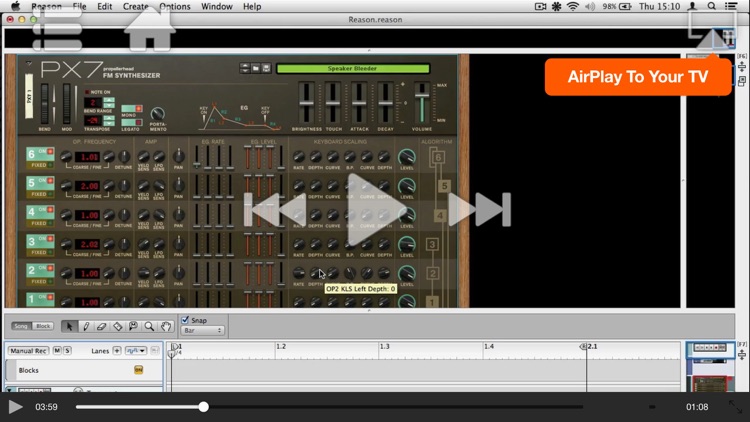Open the lane type dropdown next to Lanes
This screenshot has height=422, width=750.
(x=136, y=351)
